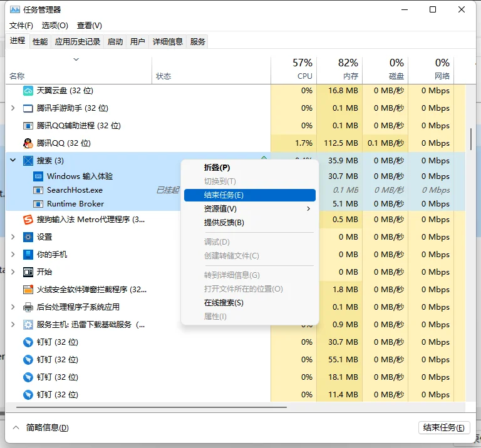Sort by the 状态 column header
This screenshot has width=481, height=448.
tap(211, 70)
